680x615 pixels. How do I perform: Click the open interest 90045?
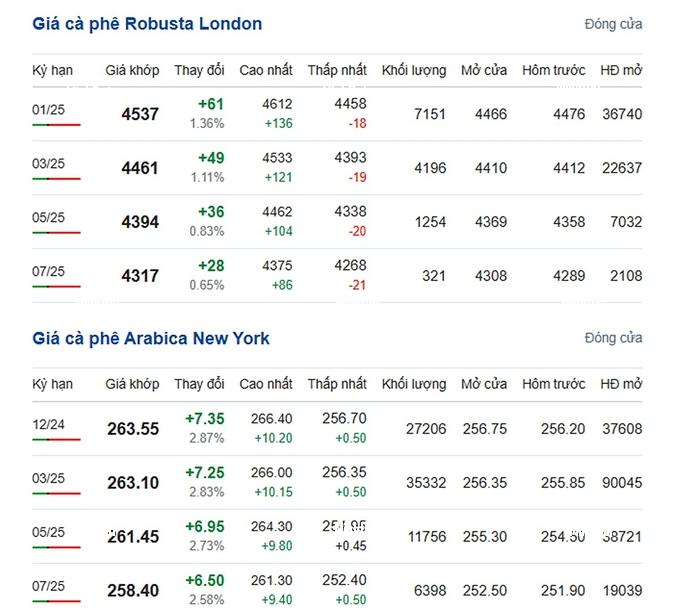coord(622,483)
